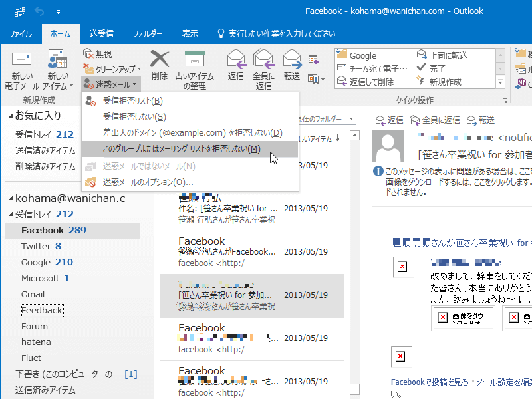Expand the Quick Steps gallery
The image size is (532, 399).
click(500, 82)
